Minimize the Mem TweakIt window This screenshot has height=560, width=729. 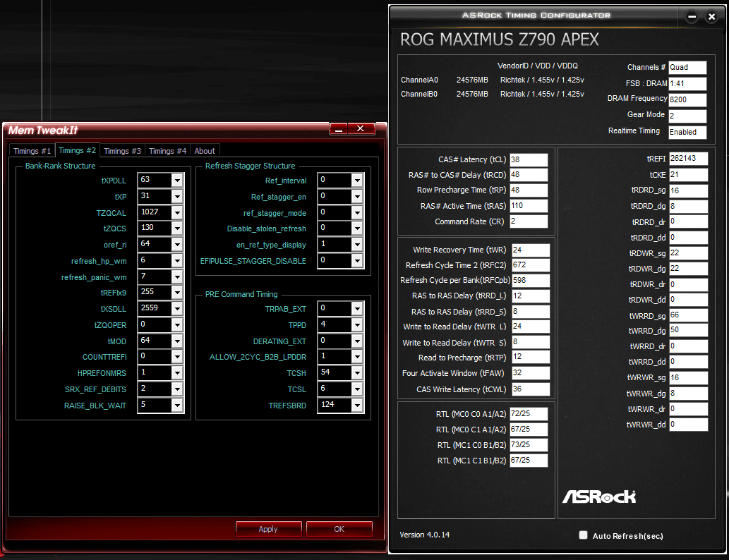(x=339, y=129)
